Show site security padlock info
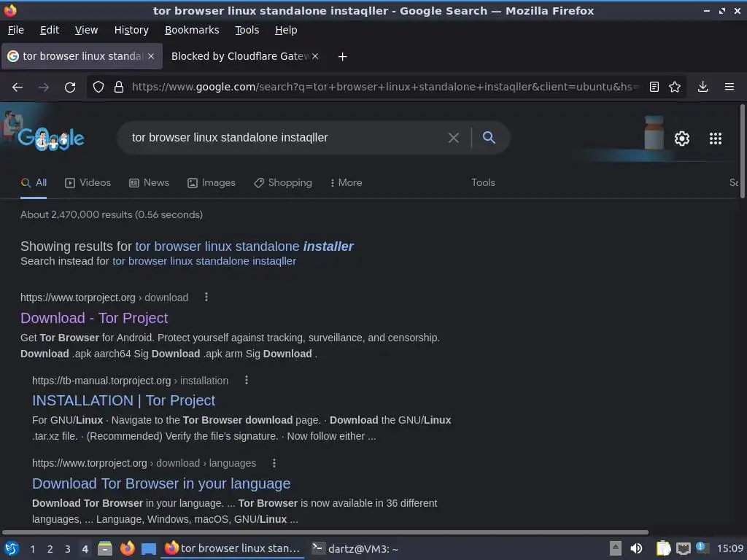Screen dimensions: 747x560 point(119,87)
